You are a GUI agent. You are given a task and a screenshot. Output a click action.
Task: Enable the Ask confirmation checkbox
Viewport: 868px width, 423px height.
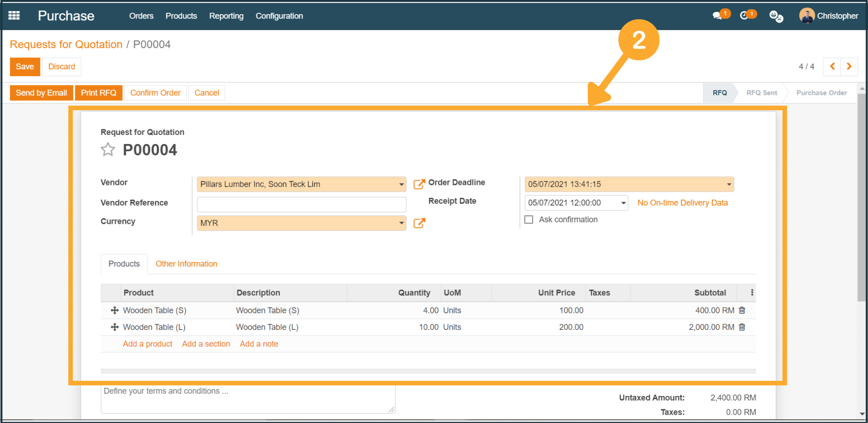529,220
